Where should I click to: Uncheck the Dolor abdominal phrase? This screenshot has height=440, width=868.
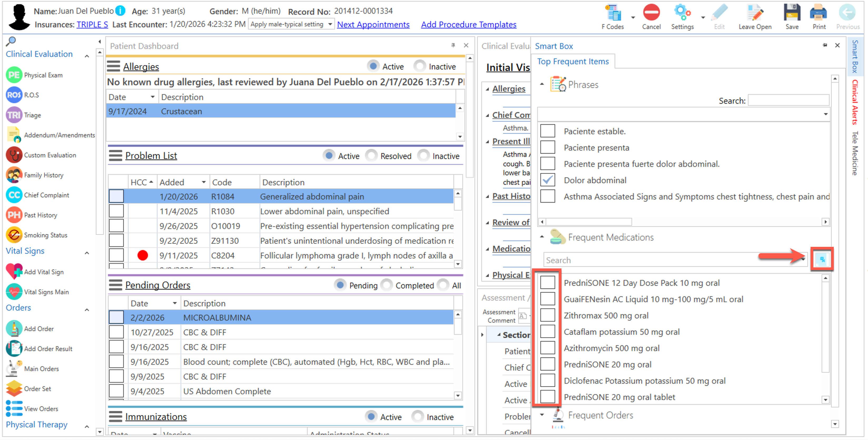547,180
